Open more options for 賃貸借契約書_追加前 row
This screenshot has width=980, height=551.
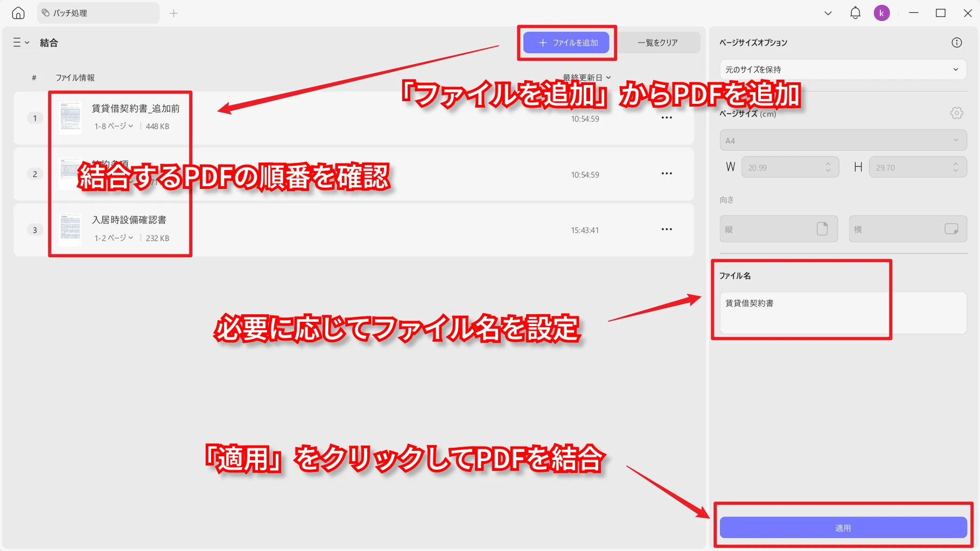click(667, 118)
